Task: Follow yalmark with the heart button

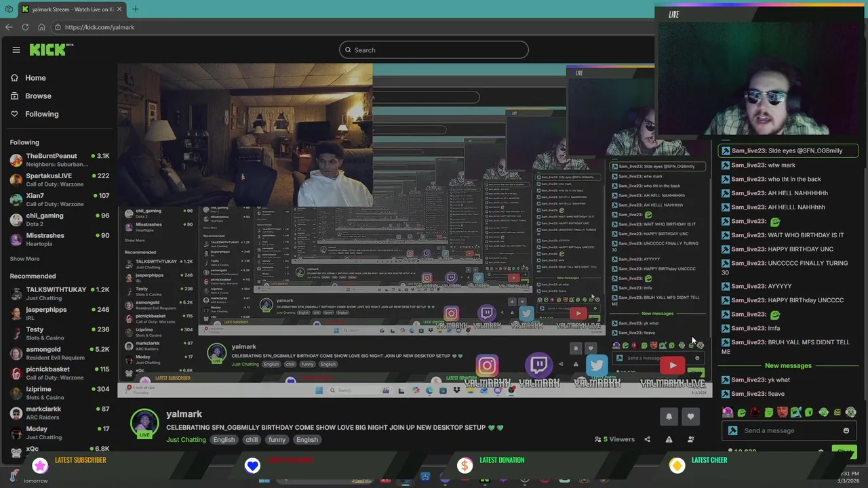Action: (690, 416)
